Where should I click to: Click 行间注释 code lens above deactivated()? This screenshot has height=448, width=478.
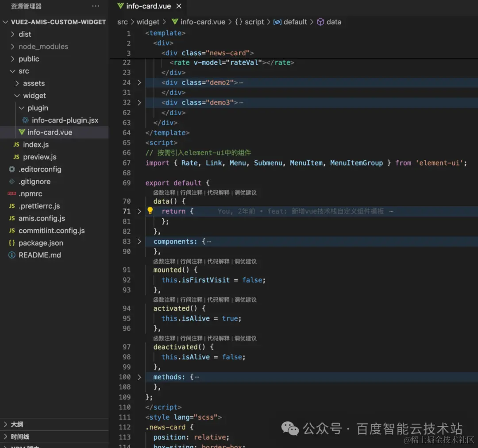(192, 338)
